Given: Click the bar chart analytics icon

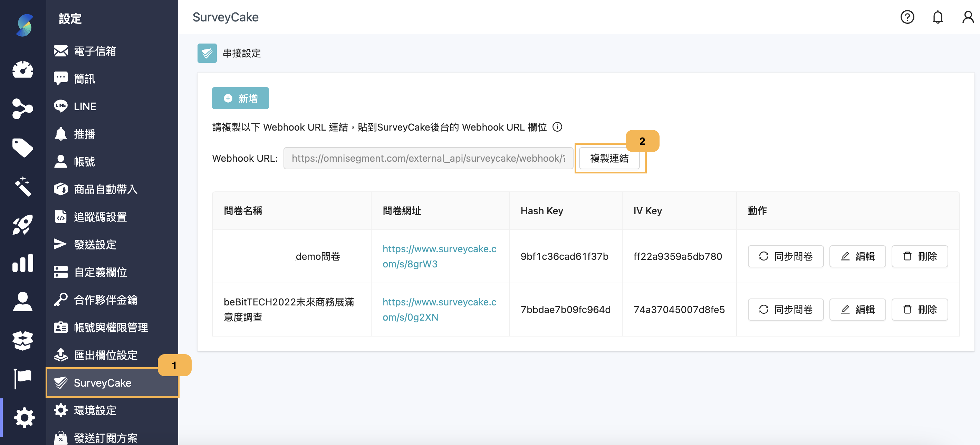Looking at the screenshot, I should [23, 263].
